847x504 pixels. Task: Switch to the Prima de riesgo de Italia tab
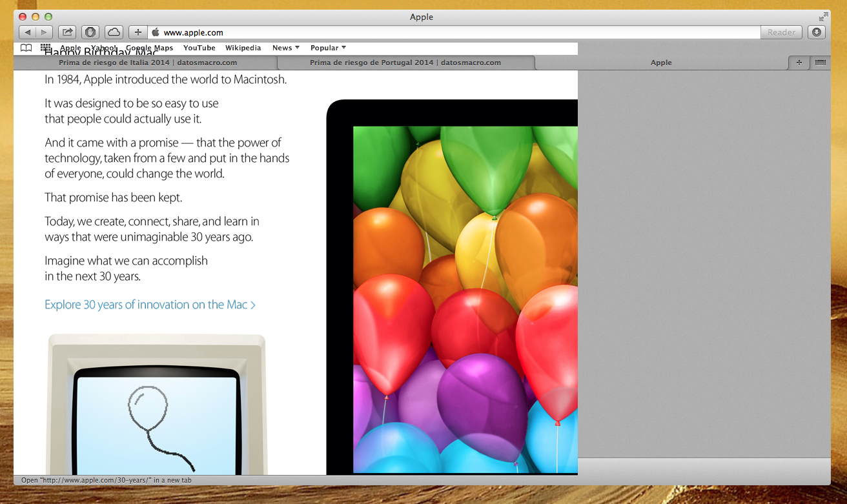[148, 63]
